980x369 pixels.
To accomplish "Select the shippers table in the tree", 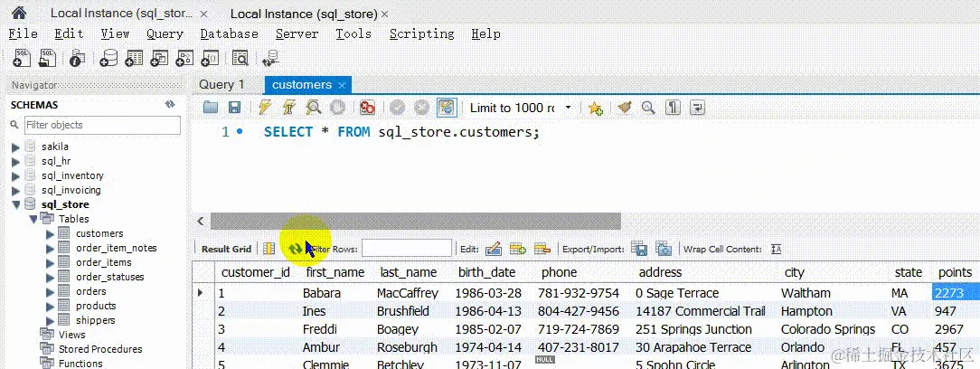I will [96, 320].
